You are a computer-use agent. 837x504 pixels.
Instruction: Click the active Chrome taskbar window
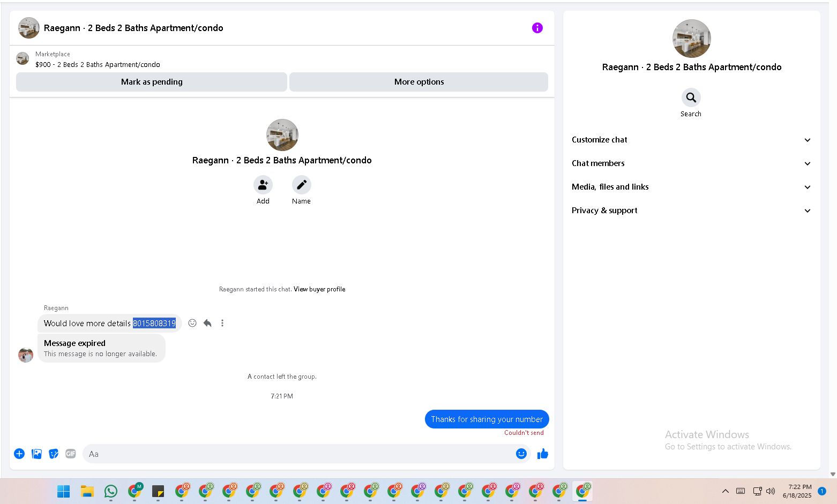coord(582,491)
